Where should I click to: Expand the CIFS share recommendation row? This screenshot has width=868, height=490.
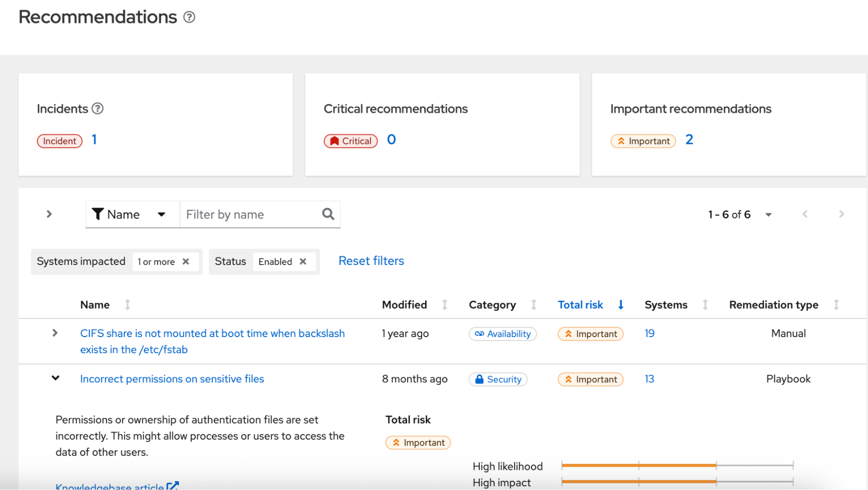[x=55, y=333]
